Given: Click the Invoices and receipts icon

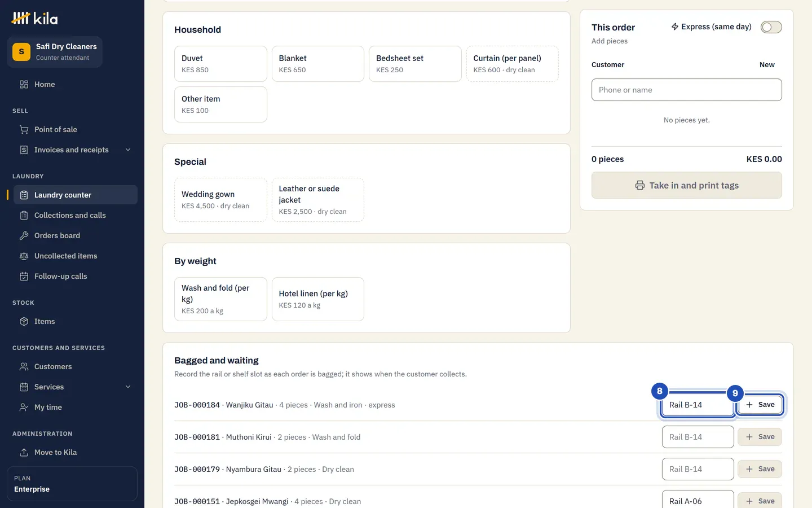Looking at the screenshot, I should point(24,150).
